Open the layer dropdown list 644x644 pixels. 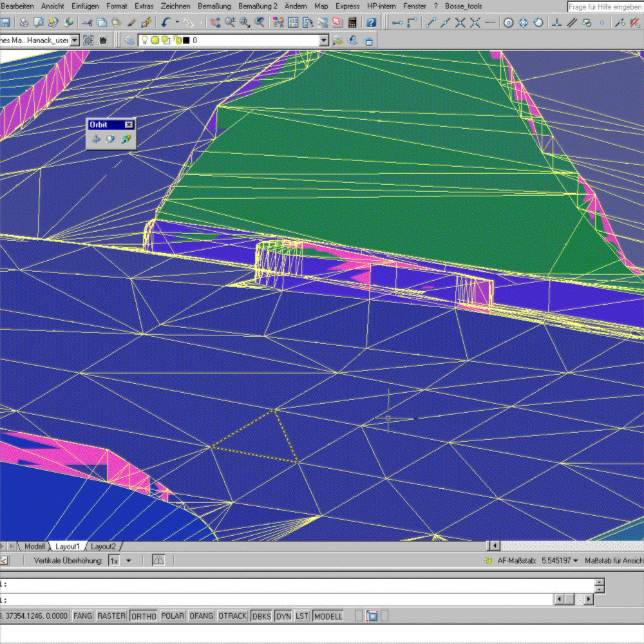(324, 40)
